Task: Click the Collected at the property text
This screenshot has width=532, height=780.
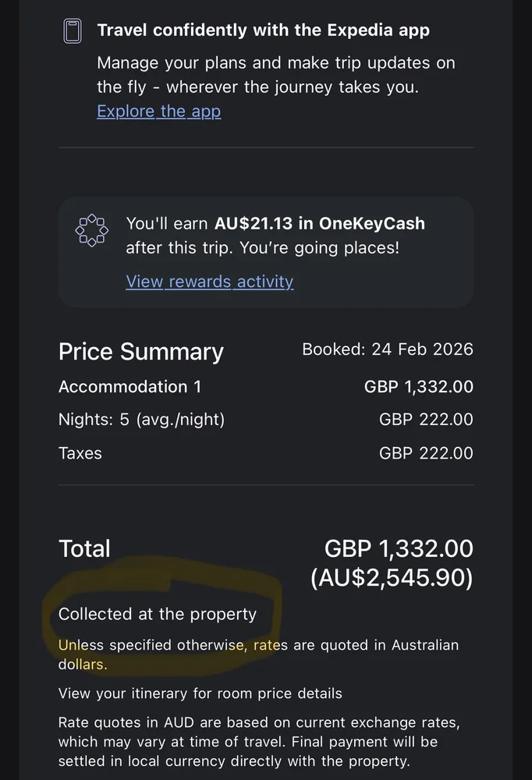Action: coord(158,614)
